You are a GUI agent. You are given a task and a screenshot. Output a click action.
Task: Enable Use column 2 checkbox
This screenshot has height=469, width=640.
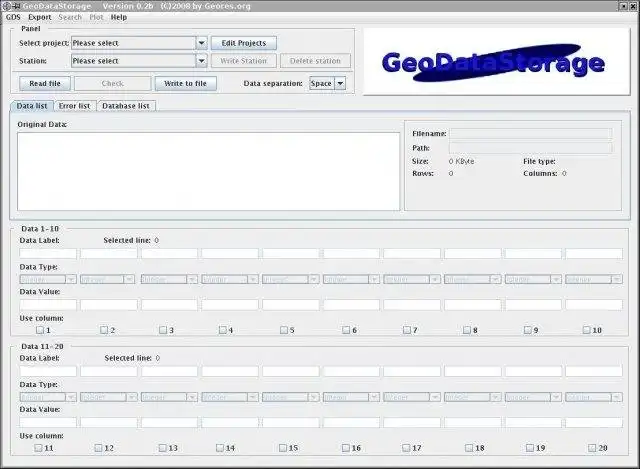[104, 330]
